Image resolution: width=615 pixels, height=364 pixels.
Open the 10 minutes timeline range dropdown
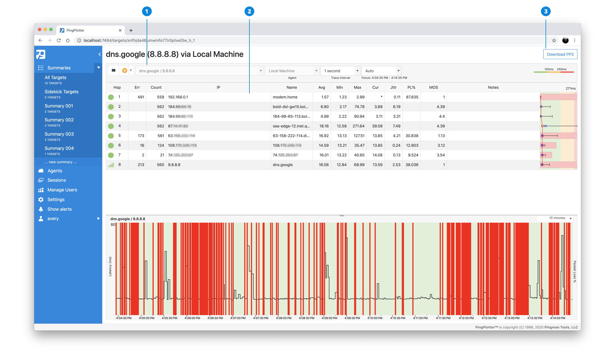point(556,218)
